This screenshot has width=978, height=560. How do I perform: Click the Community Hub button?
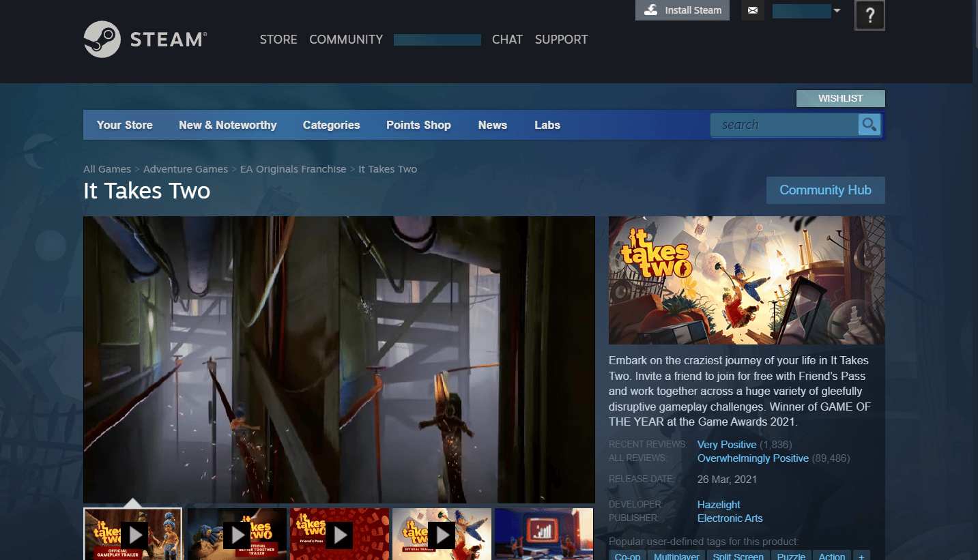pyautogui.click(x=825, y=190)
